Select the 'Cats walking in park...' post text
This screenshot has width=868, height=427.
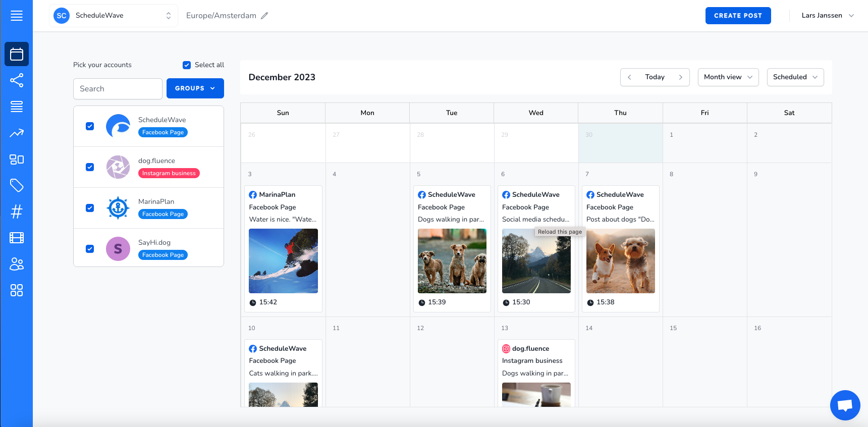tap(283, 373)
